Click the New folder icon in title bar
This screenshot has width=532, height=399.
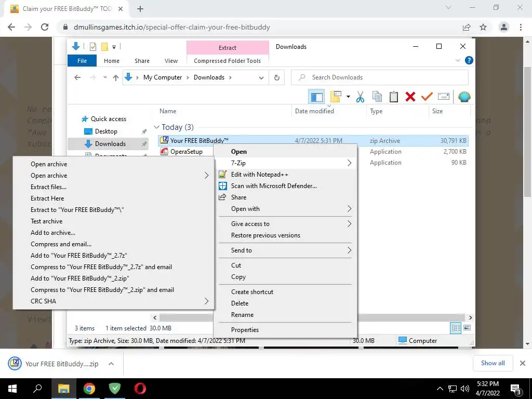104,47
